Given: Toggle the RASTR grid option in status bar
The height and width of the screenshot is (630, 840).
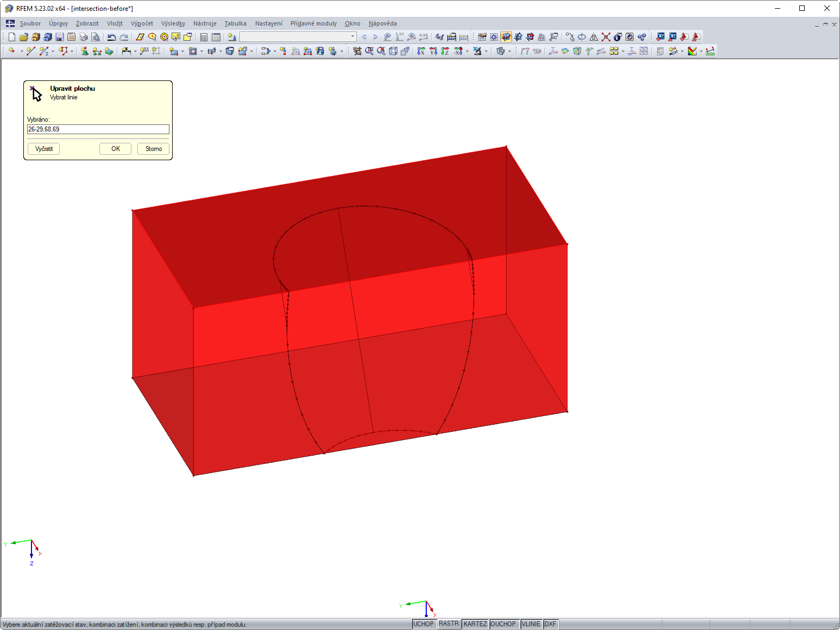Looking at the screenshot, I should click(449, 623).
